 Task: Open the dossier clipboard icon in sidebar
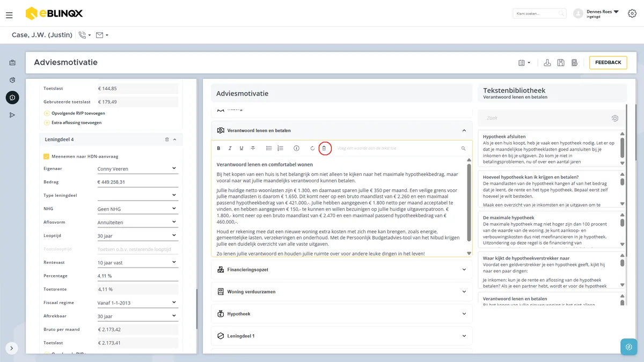12,63
